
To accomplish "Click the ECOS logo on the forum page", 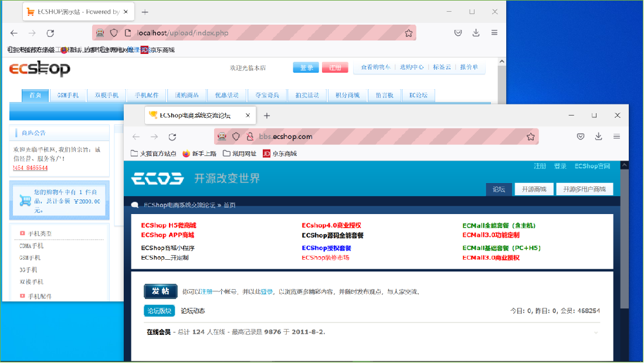I will point(158,179).
